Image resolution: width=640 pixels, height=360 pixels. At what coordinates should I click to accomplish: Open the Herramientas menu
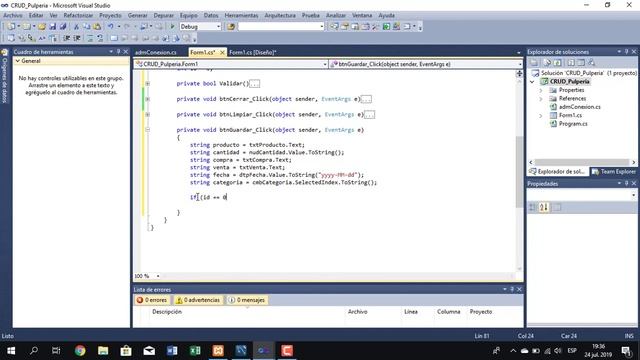tap(241, 15)
